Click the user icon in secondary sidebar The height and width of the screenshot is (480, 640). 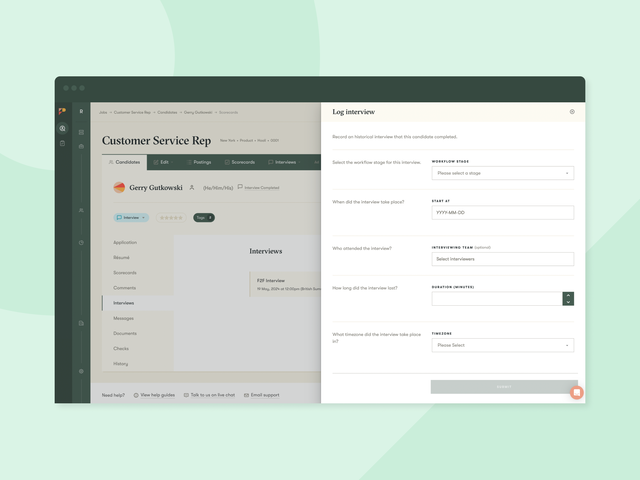click(x=81, y=211)
